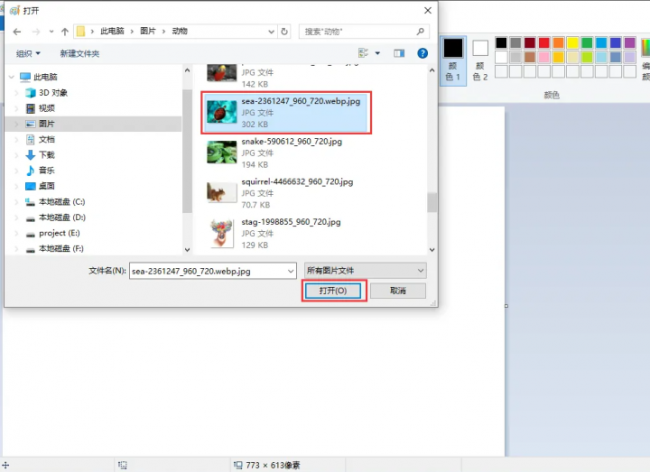Expand the address bar history dropdown

point(271,31)
